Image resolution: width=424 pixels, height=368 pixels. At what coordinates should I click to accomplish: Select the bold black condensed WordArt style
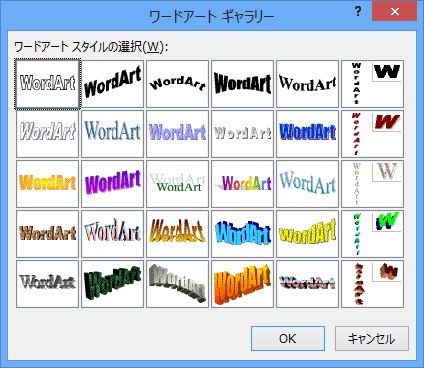242,84
